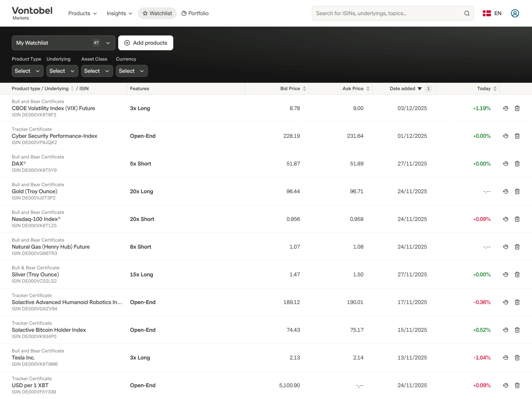
Task: Click portfolio icon in Nasdaq-100 Index row
Action: coord(505,219)
